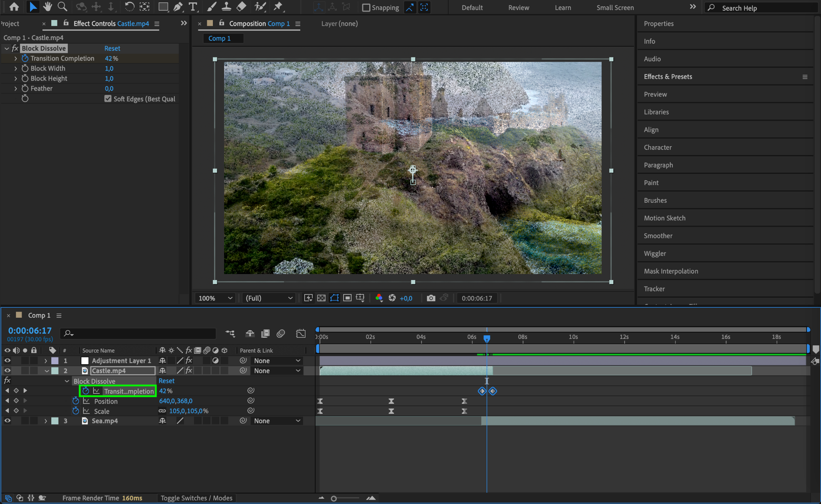Image resolution: width=821 pixels, height=504 pixels.
Task: Select the Type tool
Action: [x=193, y=7]
